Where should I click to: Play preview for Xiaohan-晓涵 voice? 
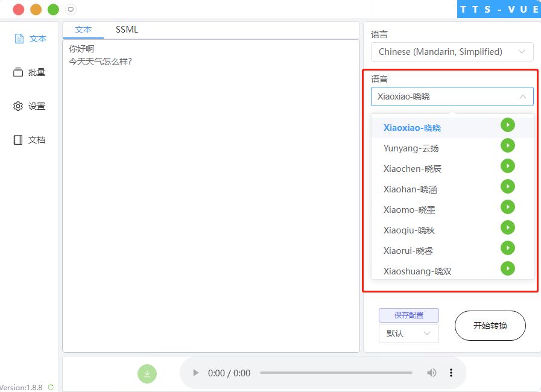508,186
